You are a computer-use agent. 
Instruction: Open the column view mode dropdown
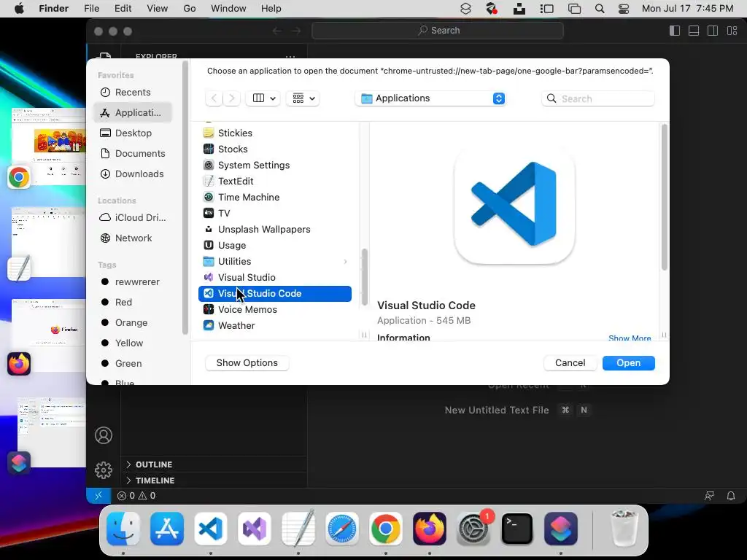(x=263, y=98)
